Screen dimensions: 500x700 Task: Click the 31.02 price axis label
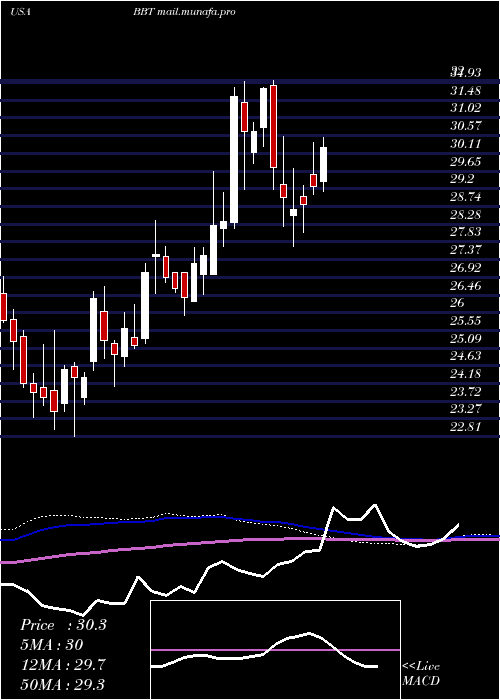point(465,108)
